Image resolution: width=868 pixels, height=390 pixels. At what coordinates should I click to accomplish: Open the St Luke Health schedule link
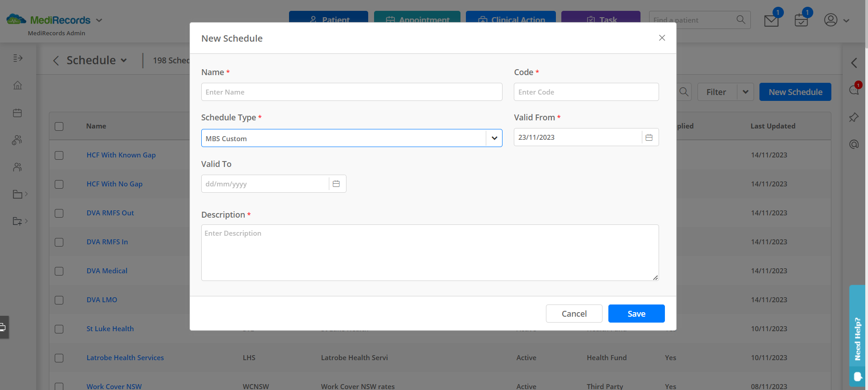pyautogui.click(x=110, y=328)
